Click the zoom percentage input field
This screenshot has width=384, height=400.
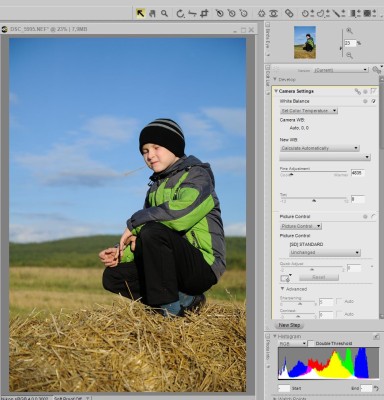350,43
